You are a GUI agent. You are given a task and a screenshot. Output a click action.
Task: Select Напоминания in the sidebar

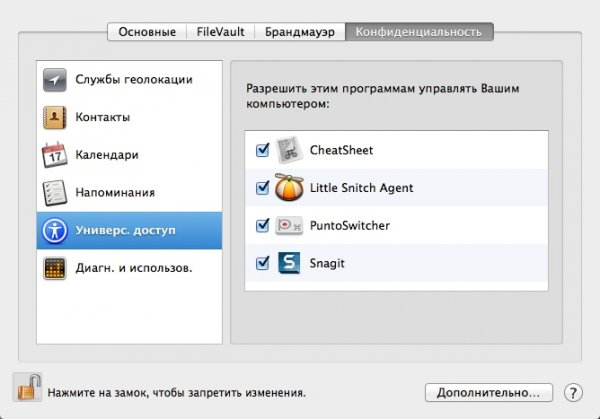click(x=129, y=192)
